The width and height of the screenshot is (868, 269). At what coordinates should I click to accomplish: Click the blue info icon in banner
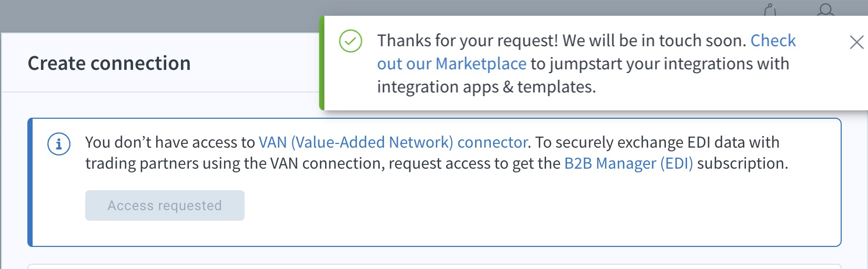(59, 143)
